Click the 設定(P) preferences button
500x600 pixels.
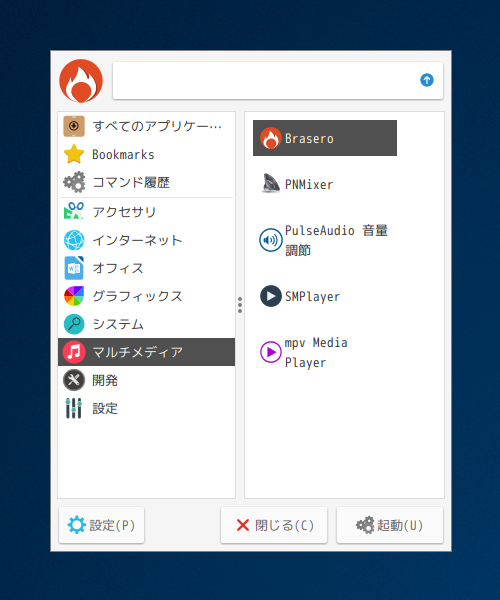point(101,525)
